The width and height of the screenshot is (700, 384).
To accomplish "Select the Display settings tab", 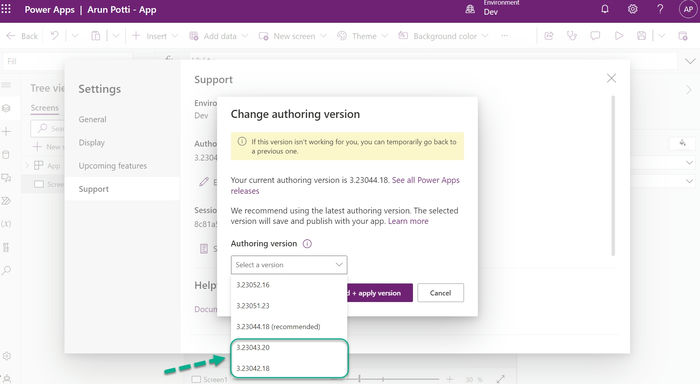I will pyautogui.click(x=92, y=142).
